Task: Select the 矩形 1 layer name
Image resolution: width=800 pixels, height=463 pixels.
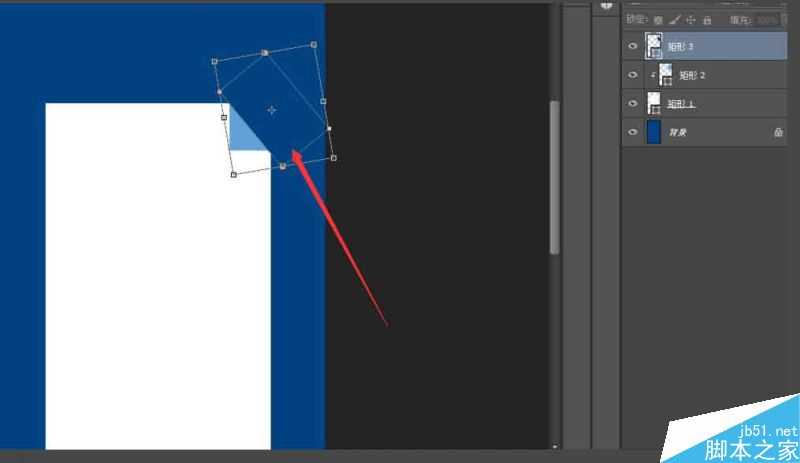Action: point(681,104)
